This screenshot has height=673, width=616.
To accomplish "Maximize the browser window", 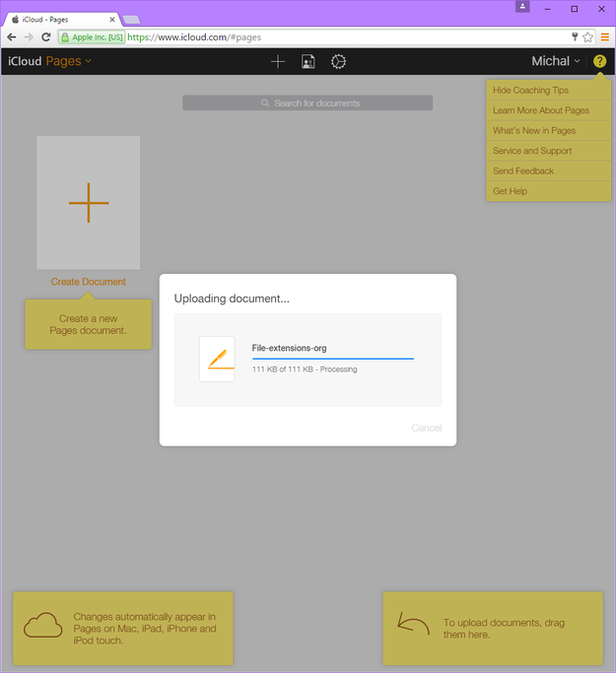I will 574,9.
